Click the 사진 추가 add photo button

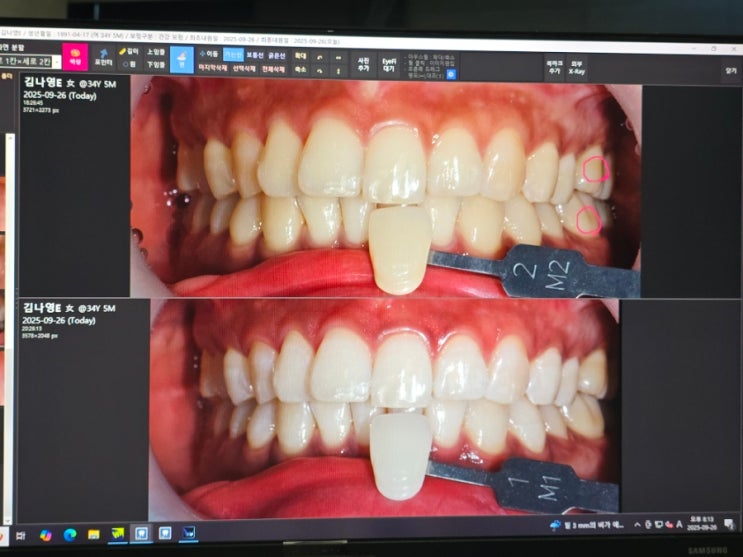(363, 64)
